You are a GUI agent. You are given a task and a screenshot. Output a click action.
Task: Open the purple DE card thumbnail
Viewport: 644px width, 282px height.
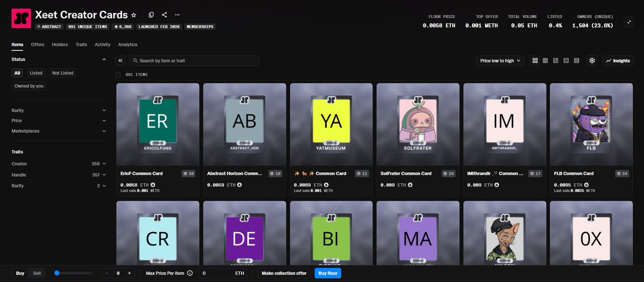point(244,233)
